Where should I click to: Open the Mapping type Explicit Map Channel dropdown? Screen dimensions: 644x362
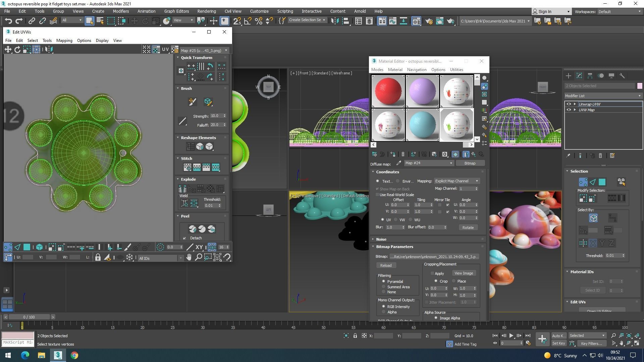click(457, 181)
